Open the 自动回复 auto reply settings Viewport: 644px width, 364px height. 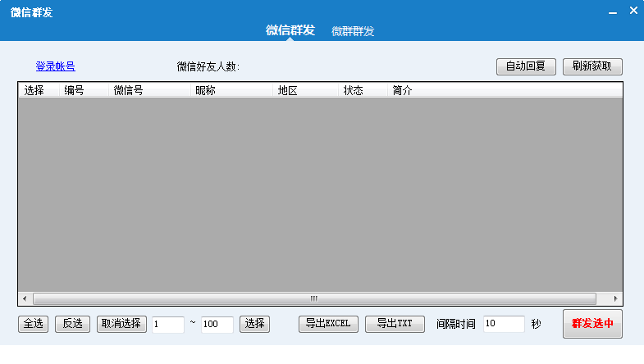point(526,66)
